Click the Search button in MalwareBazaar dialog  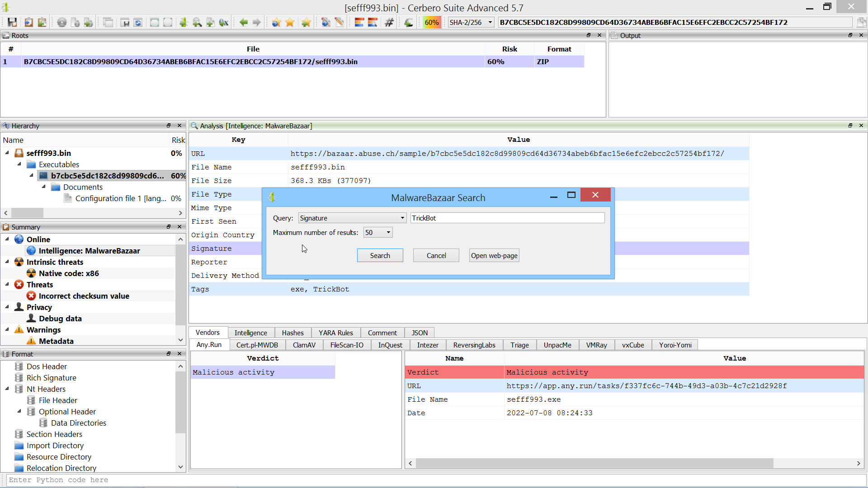380,256
